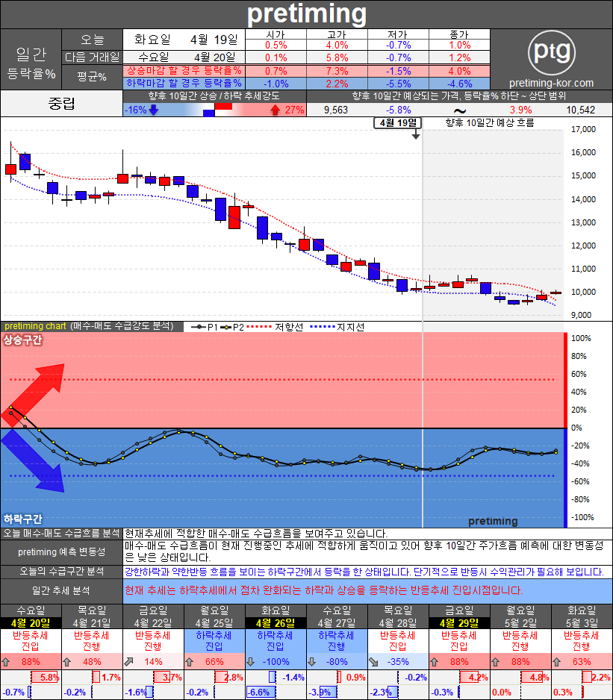This screenshot has height=700, width=613.
Task: Select the 고가 column header
Action: [x=337, y=34]
